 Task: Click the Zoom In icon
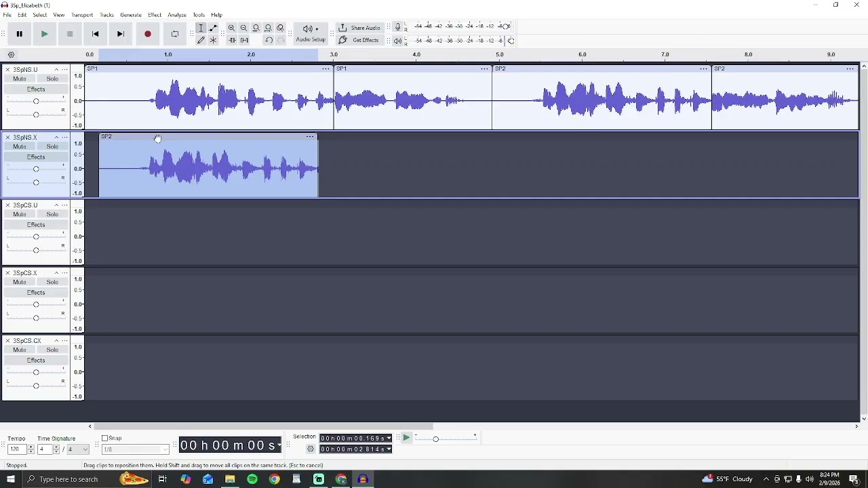click(x=233, y=28)
